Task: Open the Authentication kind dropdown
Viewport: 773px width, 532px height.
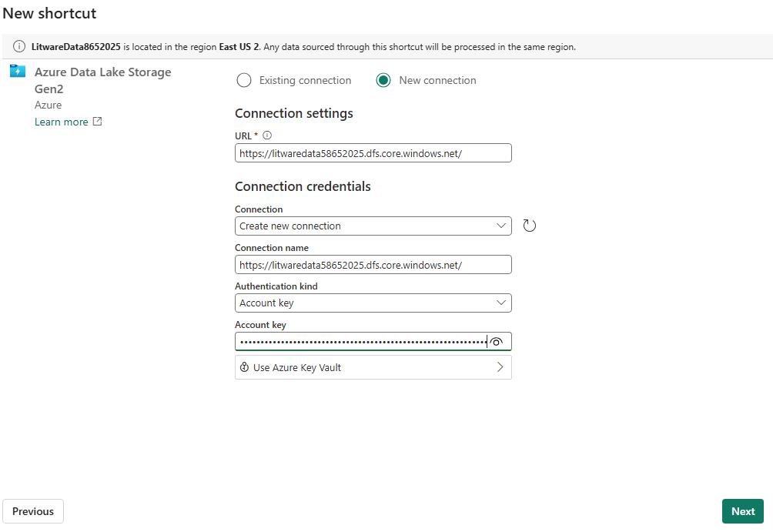Action: [373, 303]
